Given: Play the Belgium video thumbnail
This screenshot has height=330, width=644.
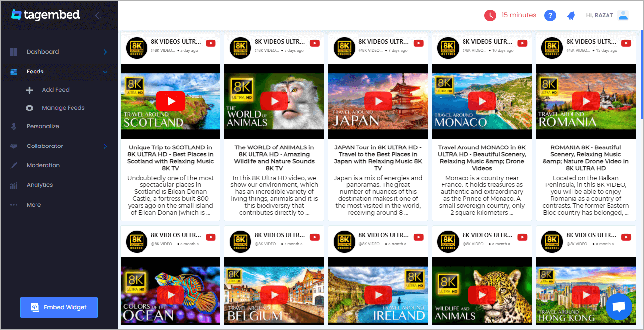Looking at the screenshot, I should pyautogui.click(x=274, y=294).
